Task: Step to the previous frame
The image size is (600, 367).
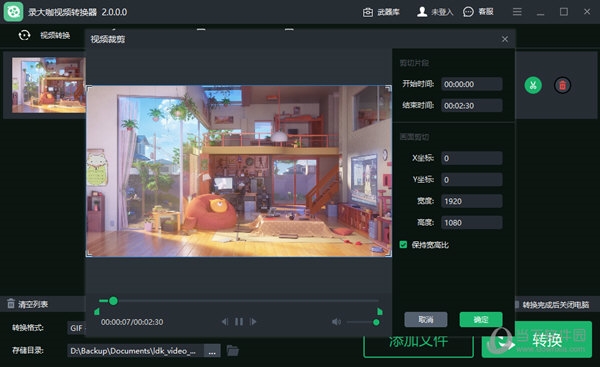Action: [x=225, y=322]
